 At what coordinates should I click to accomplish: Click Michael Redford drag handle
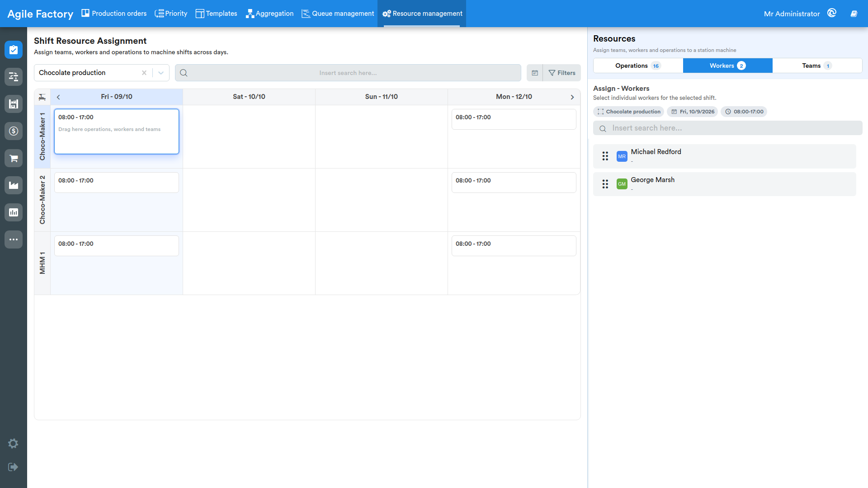605,156
